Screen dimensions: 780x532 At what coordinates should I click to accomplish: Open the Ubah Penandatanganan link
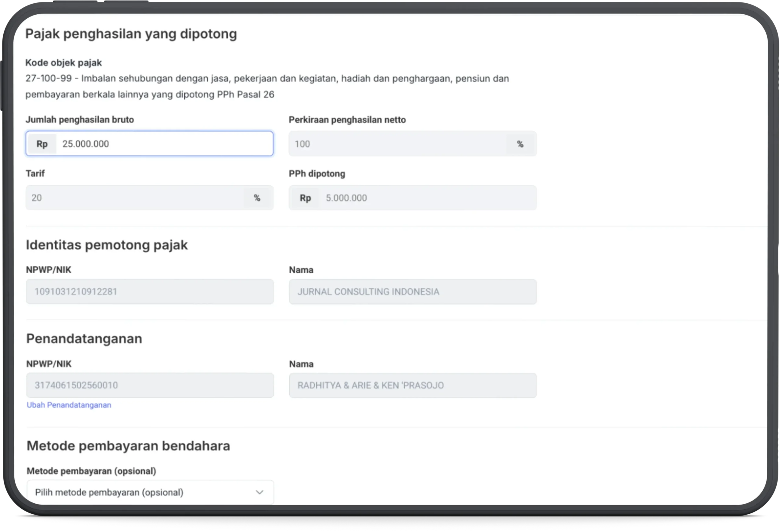69,405
